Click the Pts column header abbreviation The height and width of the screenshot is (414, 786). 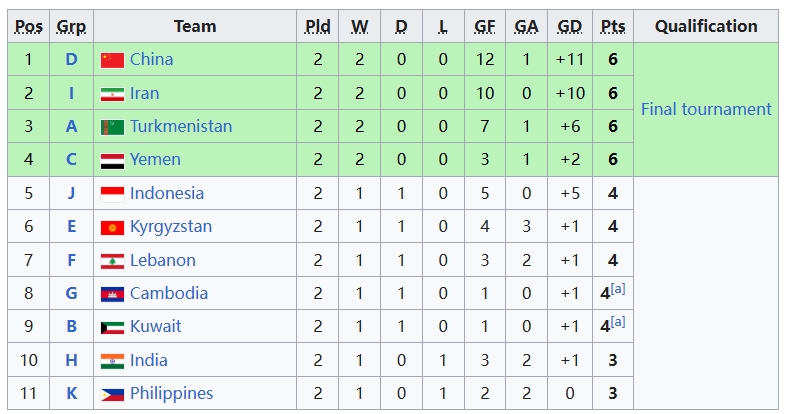(x=613, y=27)
